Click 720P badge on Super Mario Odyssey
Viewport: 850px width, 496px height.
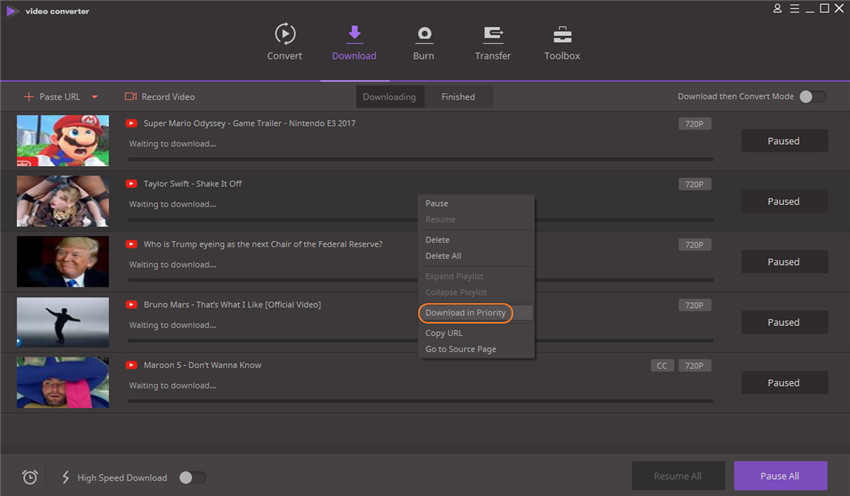pos(694,124)
